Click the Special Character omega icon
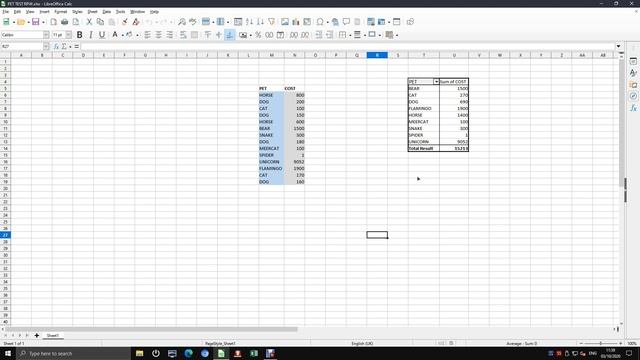The image size is (640, 360). click(320, 22)
